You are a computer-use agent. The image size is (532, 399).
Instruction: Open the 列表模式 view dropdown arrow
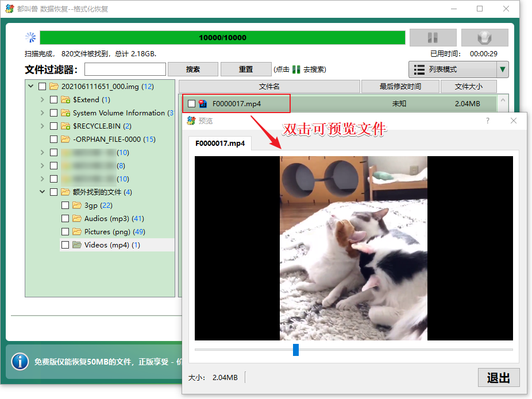[503, 69]
